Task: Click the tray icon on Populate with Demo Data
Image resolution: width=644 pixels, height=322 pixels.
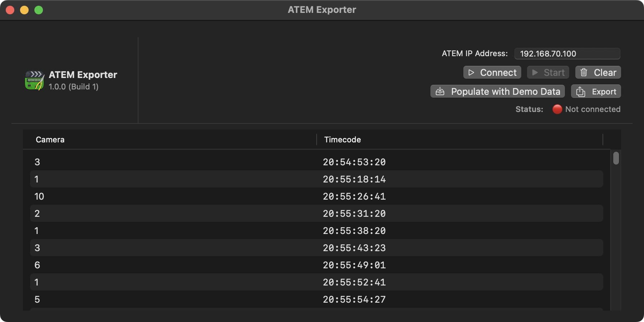Action: coord(440,92)
